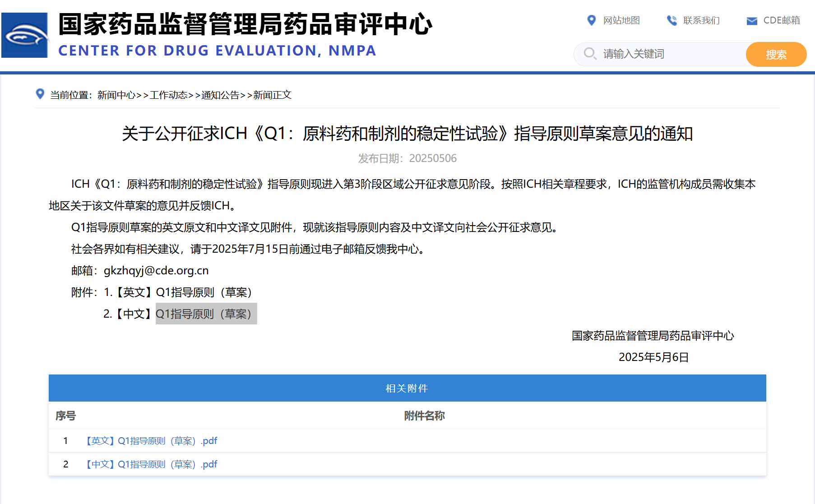Click CENTER FOR DRUG EVALUATION, NMPA text

point(218,51)
